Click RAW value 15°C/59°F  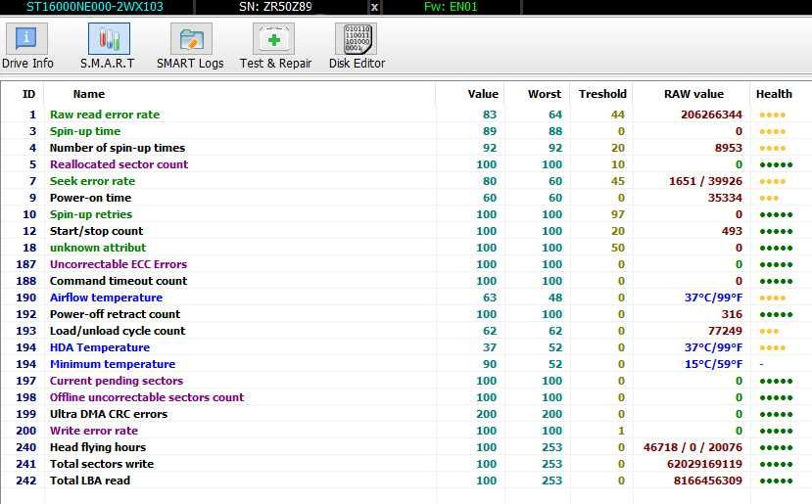(714, 364)
